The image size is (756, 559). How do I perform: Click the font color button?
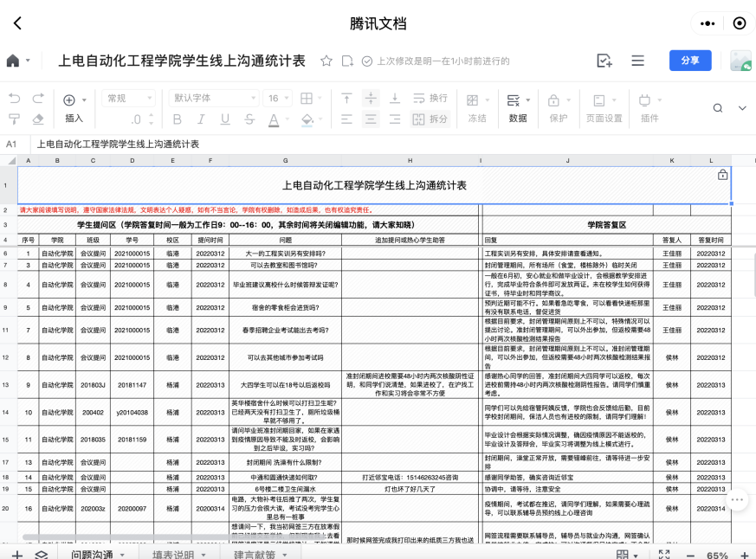click(x=275, y=119)
